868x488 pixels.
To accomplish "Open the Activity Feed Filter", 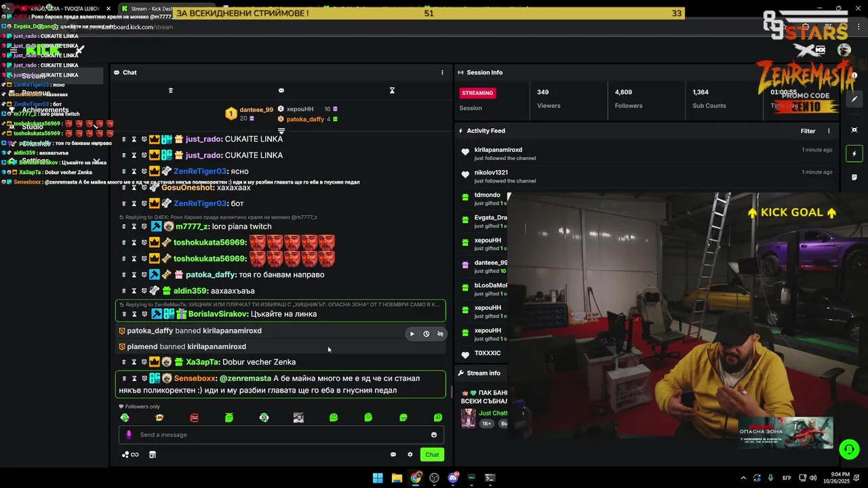I will click(808, 131).
